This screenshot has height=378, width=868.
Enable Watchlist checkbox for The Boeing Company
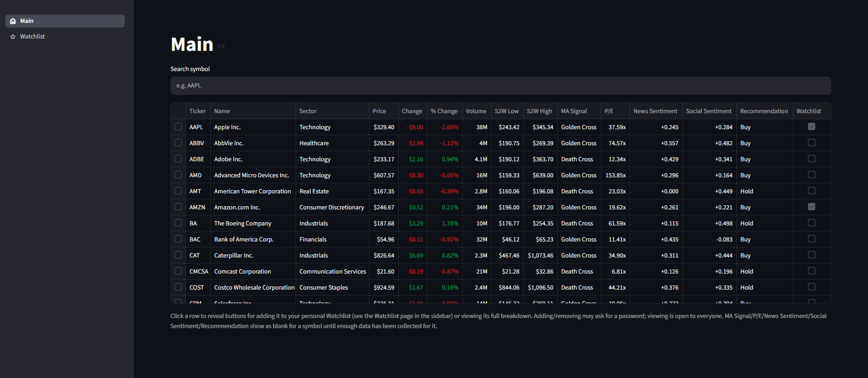[812, 223]
